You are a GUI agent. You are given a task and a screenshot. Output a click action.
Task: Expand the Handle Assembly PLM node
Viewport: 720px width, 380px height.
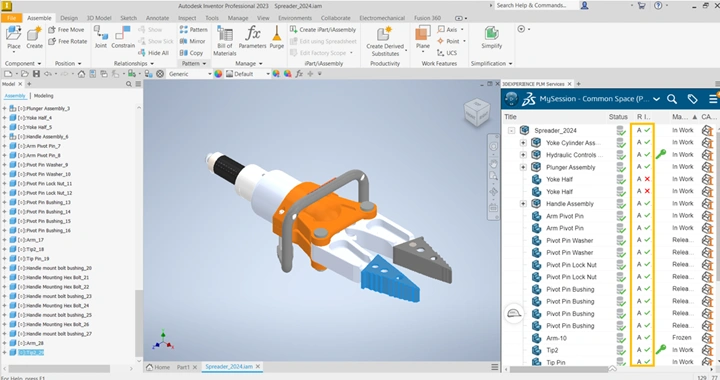coord(523,204)
